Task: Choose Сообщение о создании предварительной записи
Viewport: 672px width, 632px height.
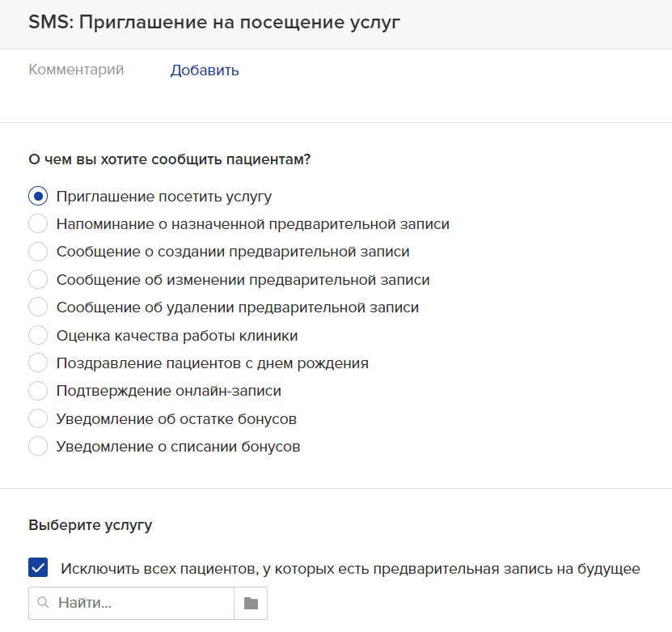Action: 38,252
